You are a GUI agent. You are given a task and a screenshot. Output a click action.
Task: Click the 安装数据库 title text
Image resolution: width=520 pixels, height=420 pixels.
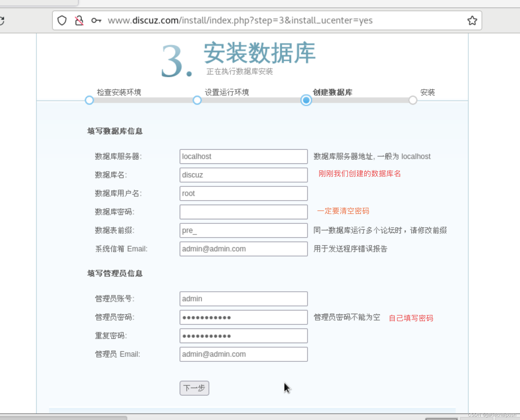[x=260, y=53]
